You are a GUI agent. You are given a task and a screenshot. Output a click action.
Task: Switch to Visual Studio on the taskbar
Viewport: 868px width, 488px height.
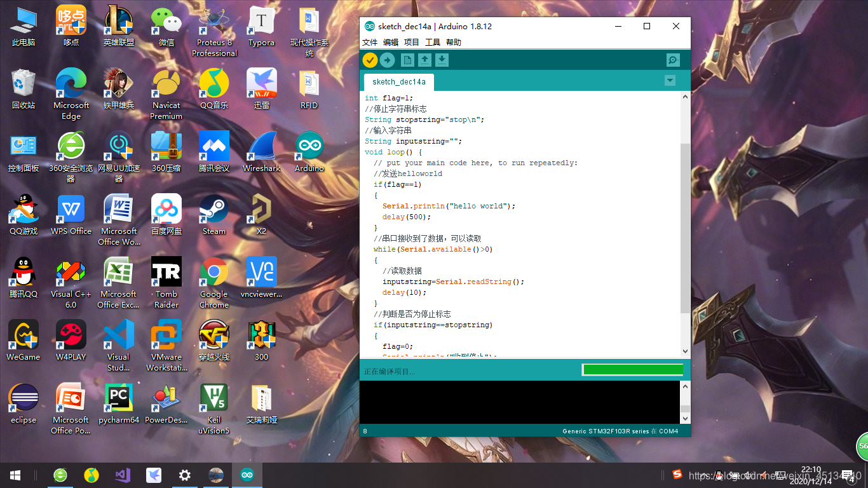[x=123, y=475]
